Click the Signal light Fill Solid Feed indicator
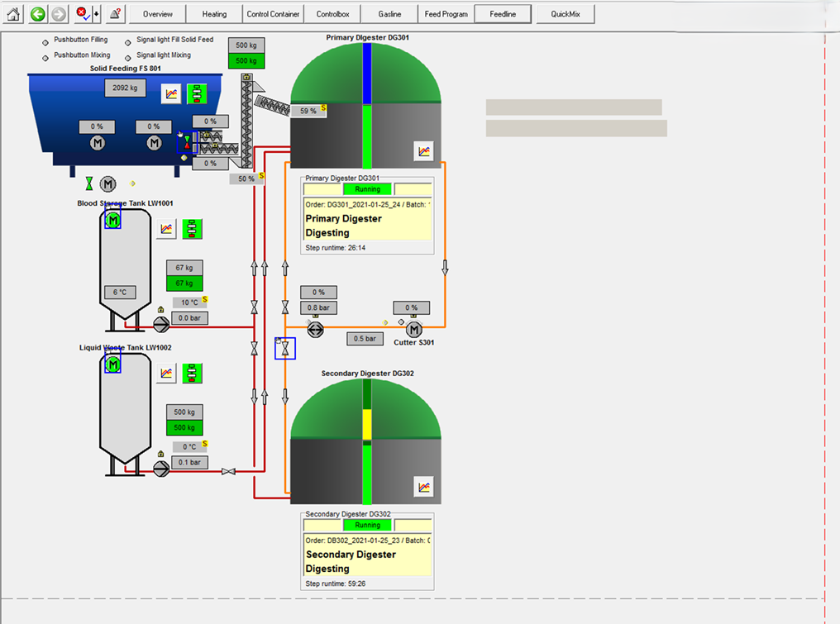 coord(128,41)
